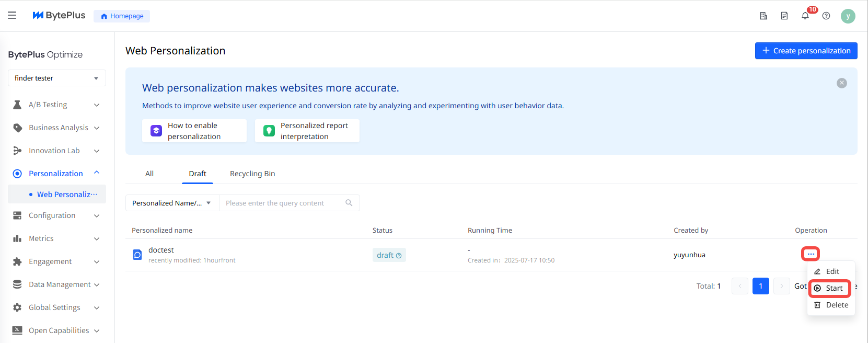The width and height of the screenshot is (868, 343).
Task: Open Personalized report interpretation guide
Action: (x=307, y=131)
